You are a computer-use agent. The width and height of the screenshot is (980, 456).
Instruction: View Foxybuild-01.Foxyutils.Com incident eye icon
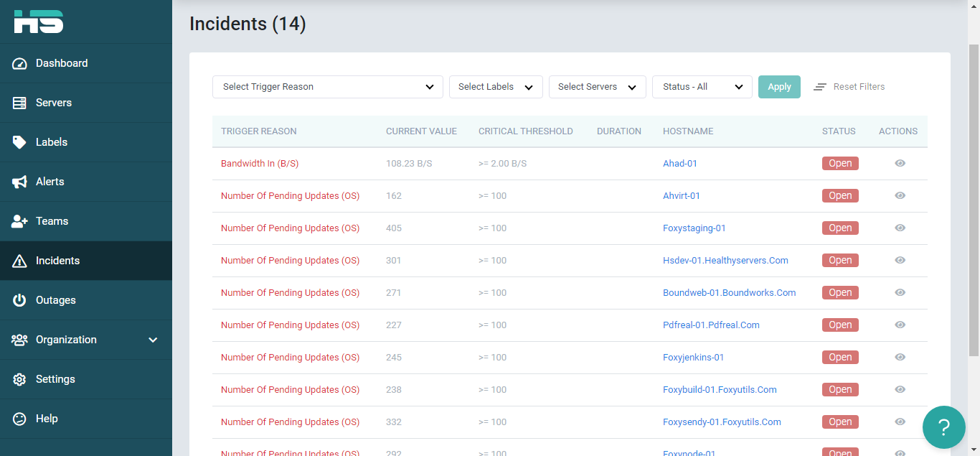coord(900,390)
